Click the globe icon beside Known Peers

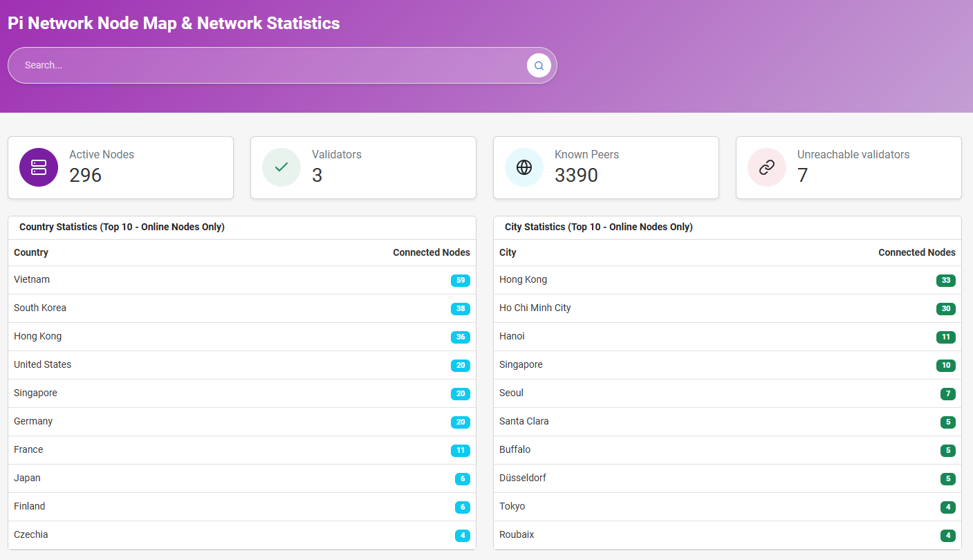tap(523, 167)
